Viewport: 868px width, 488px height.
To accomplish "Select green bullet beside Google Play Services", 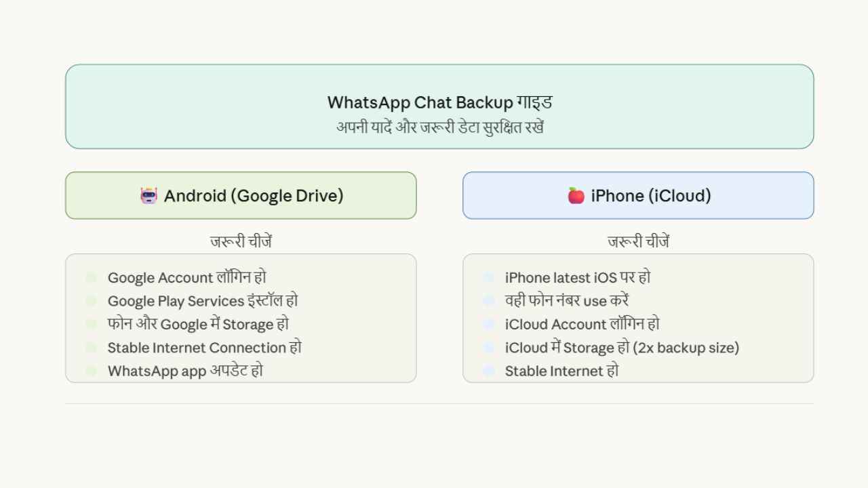I will (92, 301).
